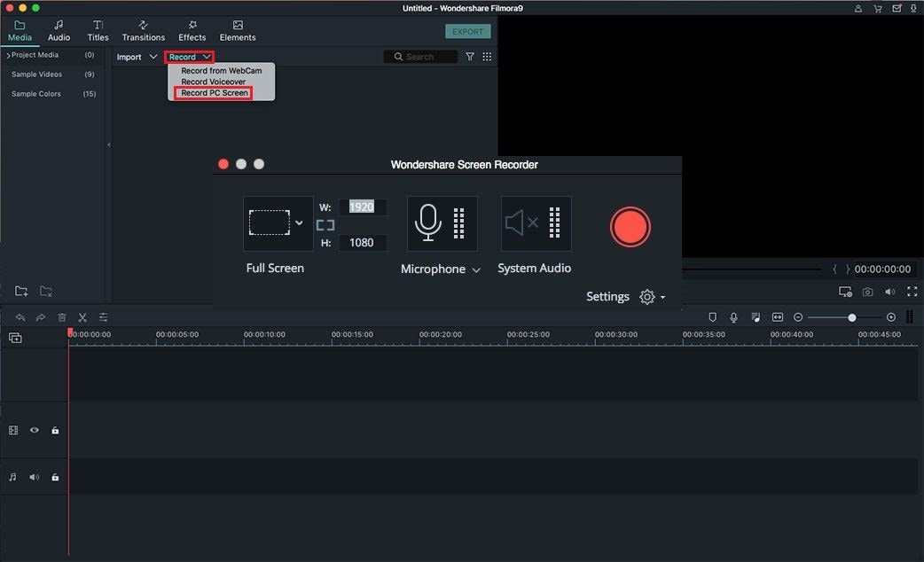Click the EXPORT button
This screenshot has height=562, width=924.
(468, 32)
